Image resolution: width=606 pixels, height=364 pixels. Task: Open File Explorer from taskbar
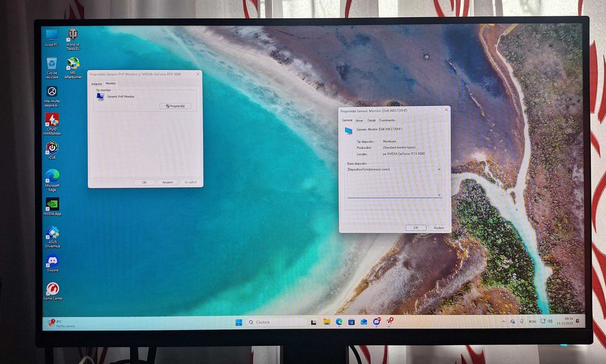327,322
